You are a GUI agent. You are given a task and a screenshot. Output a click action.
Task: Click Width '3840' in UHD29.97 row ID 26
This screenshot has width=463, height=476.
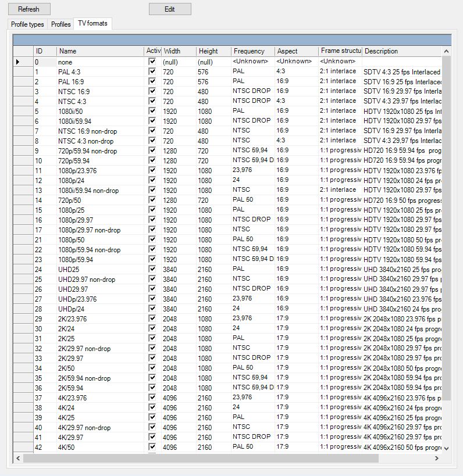click(179, 289)
